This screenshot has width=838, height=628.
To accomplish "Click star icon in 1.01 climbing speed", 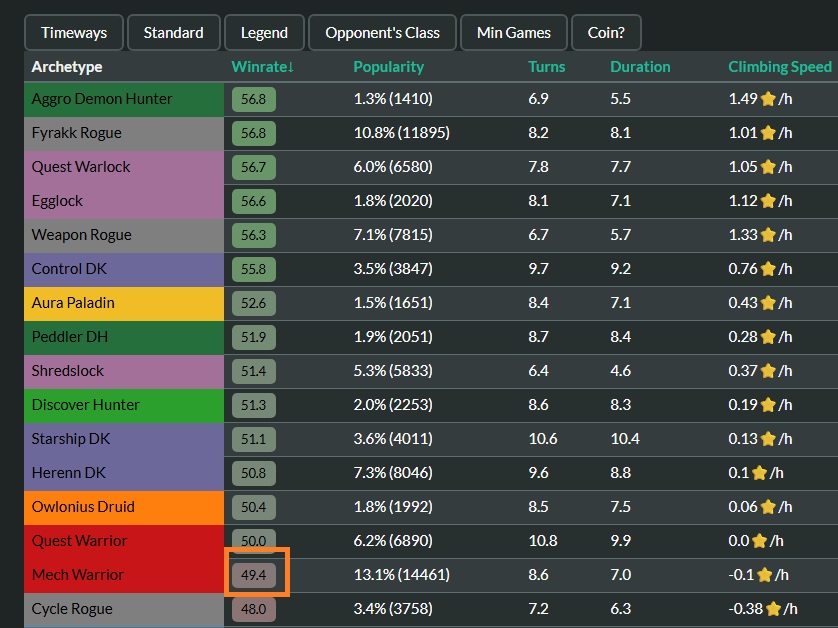I will click(x=768, y=133).
